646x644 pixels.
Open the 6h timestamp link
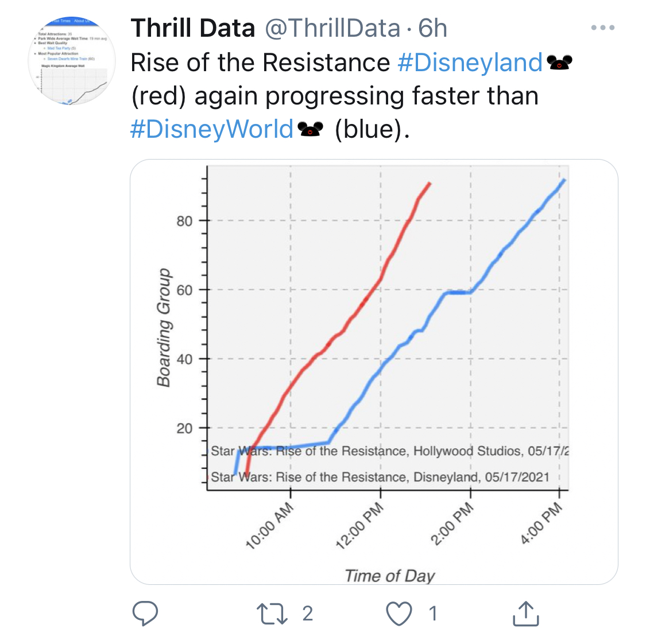(x=432, y=28)
